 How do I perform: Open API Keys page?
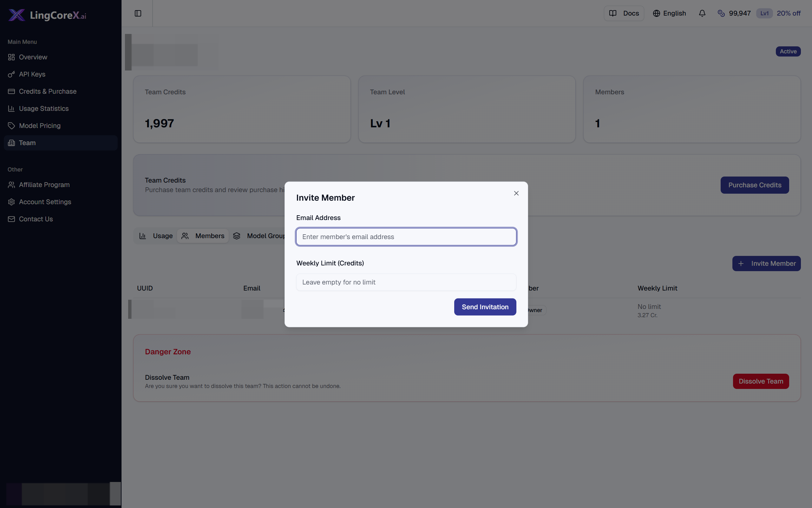tap(60, 74)
